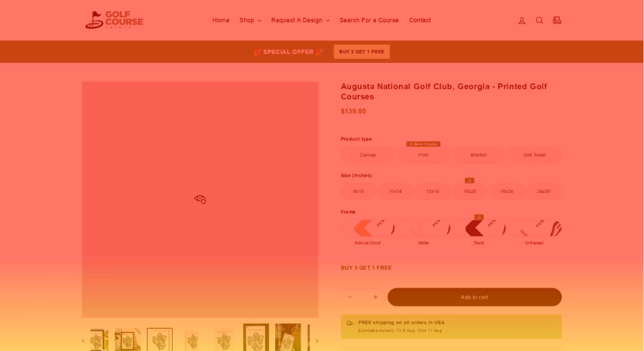
Task: Go to the Contact page
Action: pos(420,20)
